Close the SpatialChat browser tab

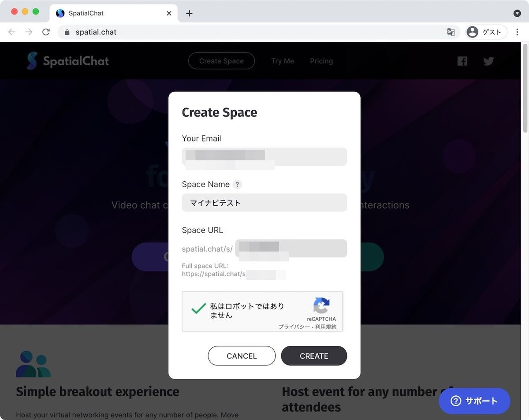[x=169, y=13]
